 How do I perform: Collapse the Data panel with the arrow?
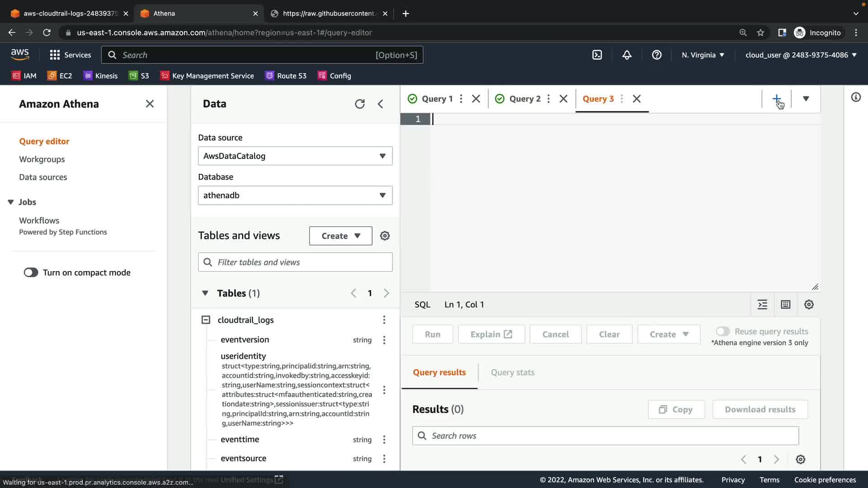tap(381, 104)
